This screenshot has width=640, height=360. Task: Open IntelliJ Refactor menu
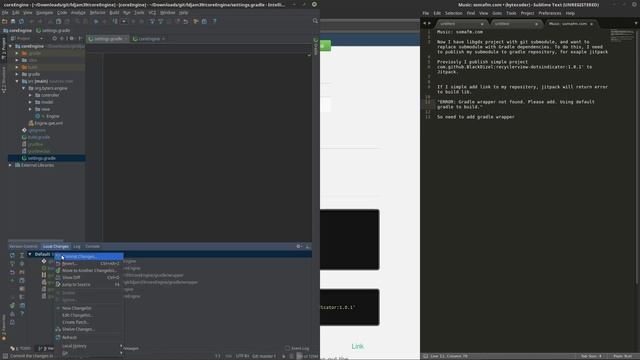[x=98, y=13]
